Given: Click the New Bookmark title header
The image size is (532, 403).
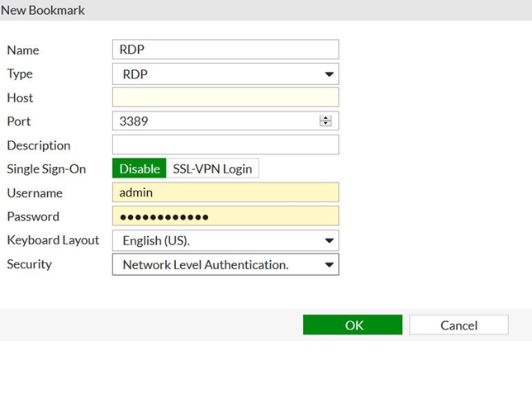Looking at the screenshot, I should point(42,11).
